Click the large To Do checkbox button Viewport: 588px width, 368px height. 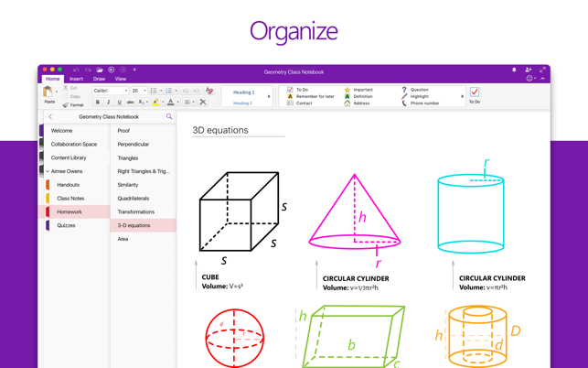click(475, 95)
